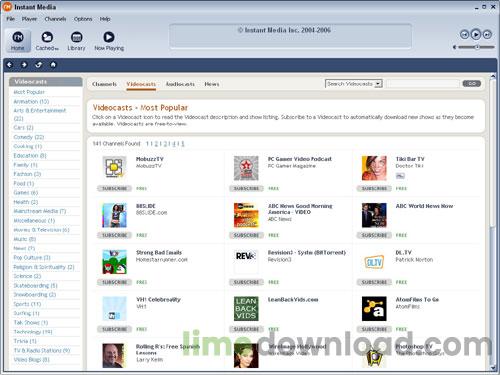Screen dimensions: 500x375
Task: Switch to the News tab
Action: (212, 84)
